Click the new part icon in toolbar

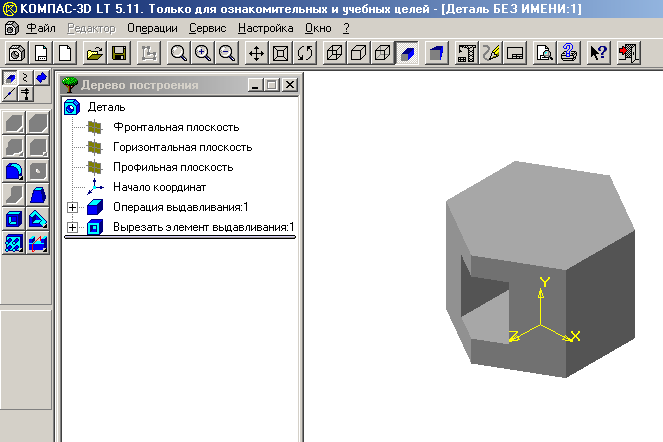pos(17,53)
